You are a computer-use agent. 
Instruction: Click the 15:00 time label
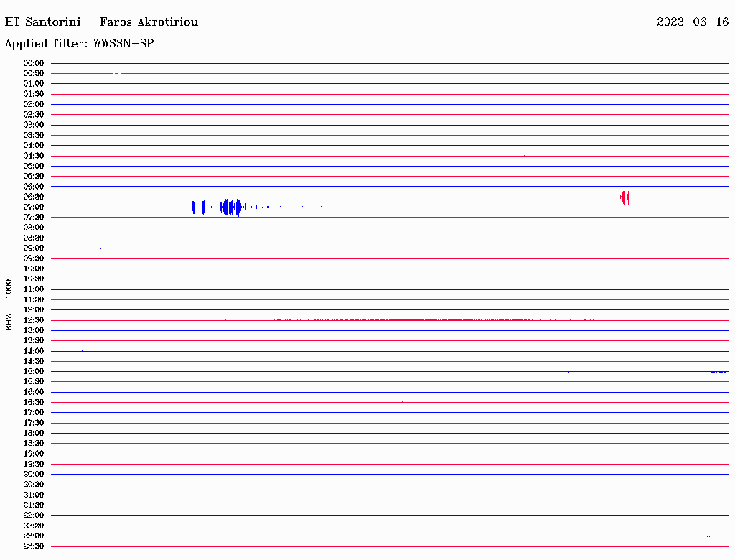point(34,371)
